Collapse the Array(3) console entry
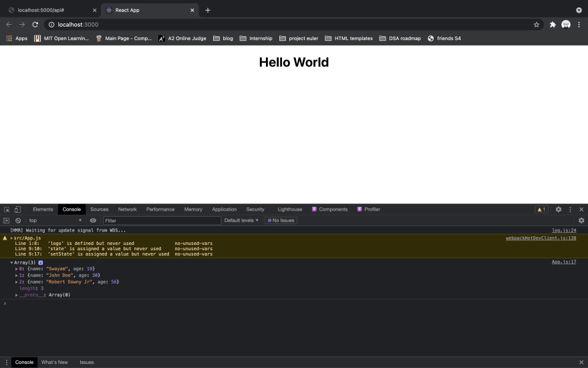 pos(11,262)
